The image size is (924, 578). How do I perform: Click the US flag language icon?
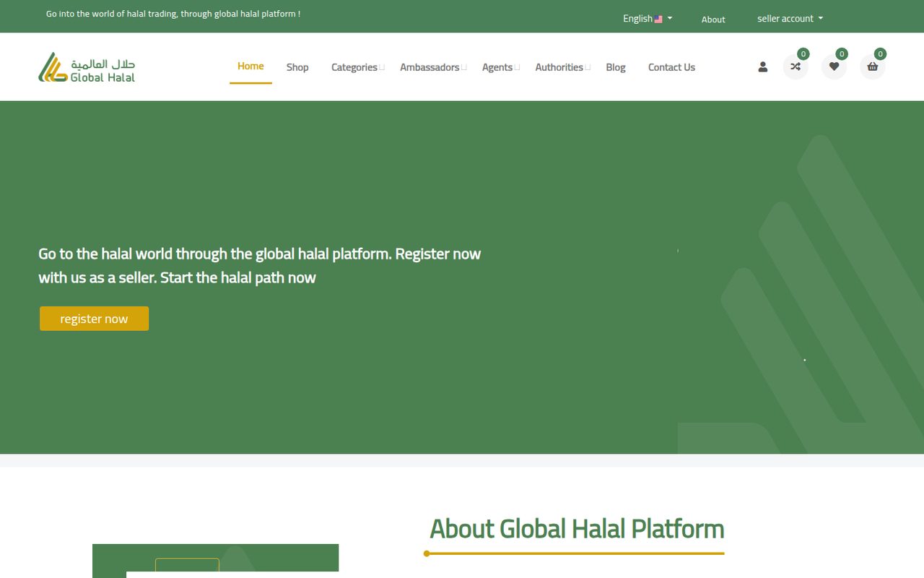[658, 20]
